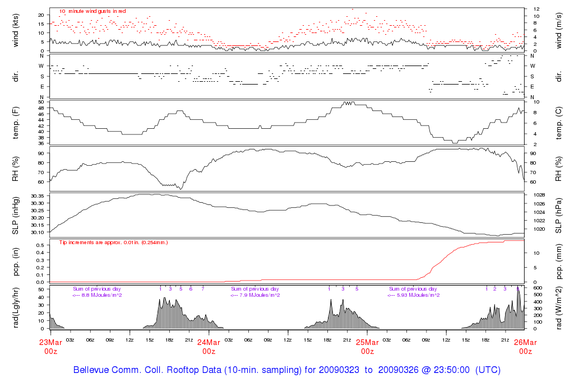The width and height of the screenshot is (574, 392).
Task: Click the '10 minute wind gusts in red' note
Action: coord(92,11)
